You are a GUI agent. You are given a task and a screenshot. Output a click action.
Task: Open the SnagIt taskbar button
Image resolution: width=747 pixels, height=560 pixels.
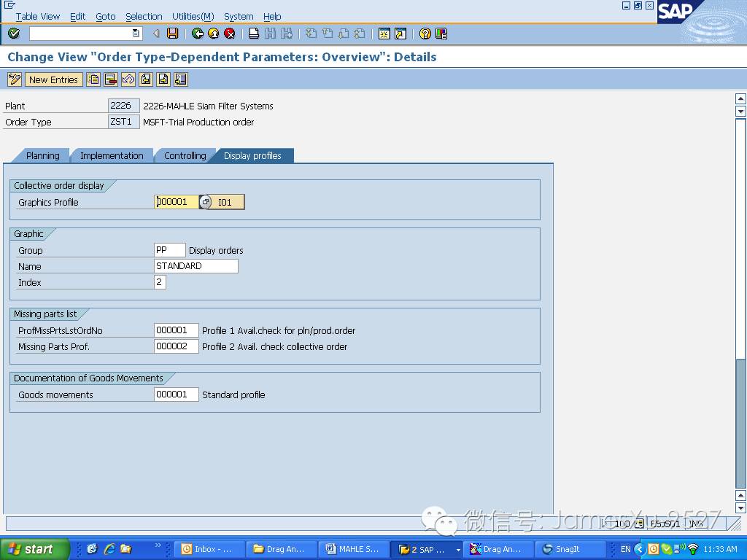tap(570, 549)
